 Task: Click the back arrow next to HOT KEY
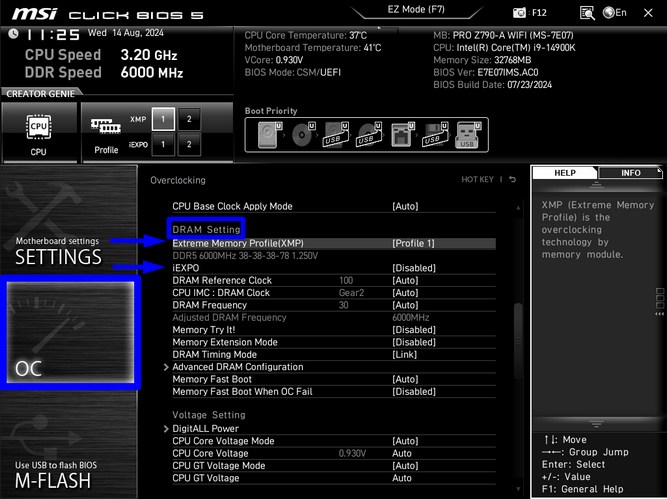coord(513,180)
